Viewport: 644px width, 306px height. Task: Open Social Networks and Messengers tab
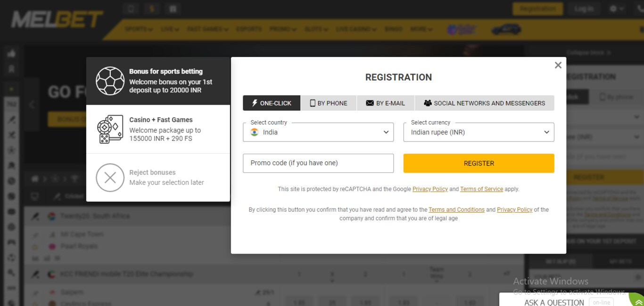[485, 103]
